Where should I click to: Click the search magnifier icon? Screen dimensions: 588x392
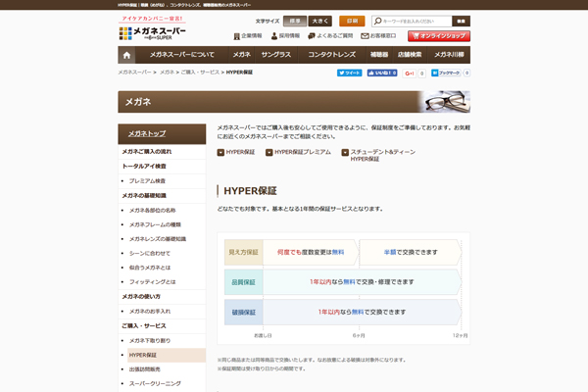378,21
